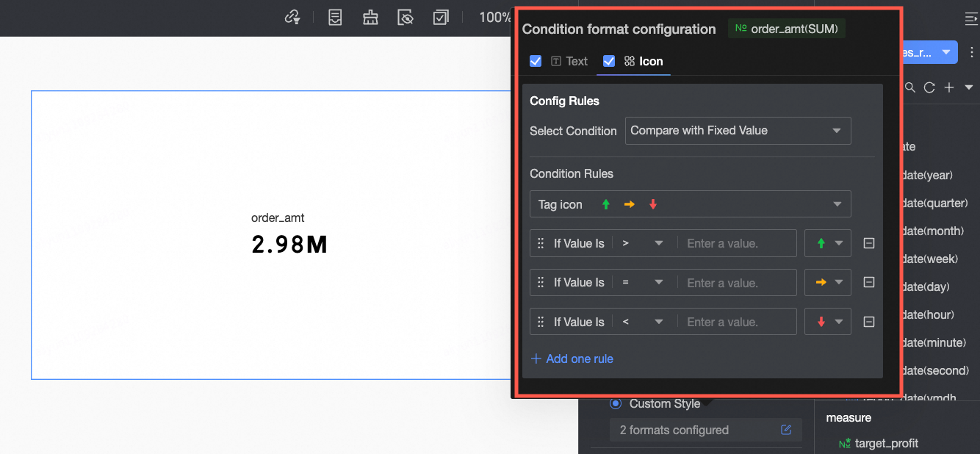Click value field of the '<' rule

(x=737, y=322)
